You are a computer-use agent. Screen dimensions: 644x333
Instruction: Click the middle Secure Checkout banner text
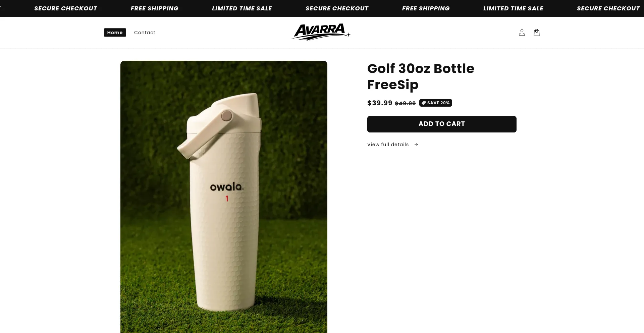pos(337,8)
